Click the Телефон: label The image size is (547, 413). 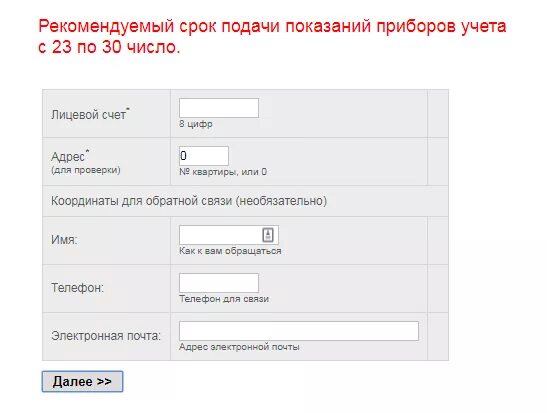pos(77,288)
